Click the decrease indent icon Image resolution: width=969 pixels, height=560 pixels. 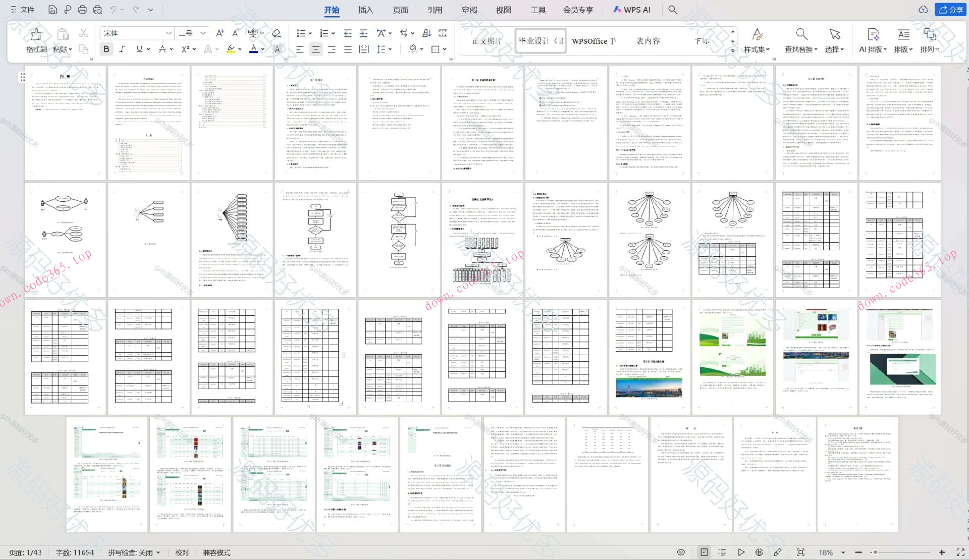(x=348, y=33)
